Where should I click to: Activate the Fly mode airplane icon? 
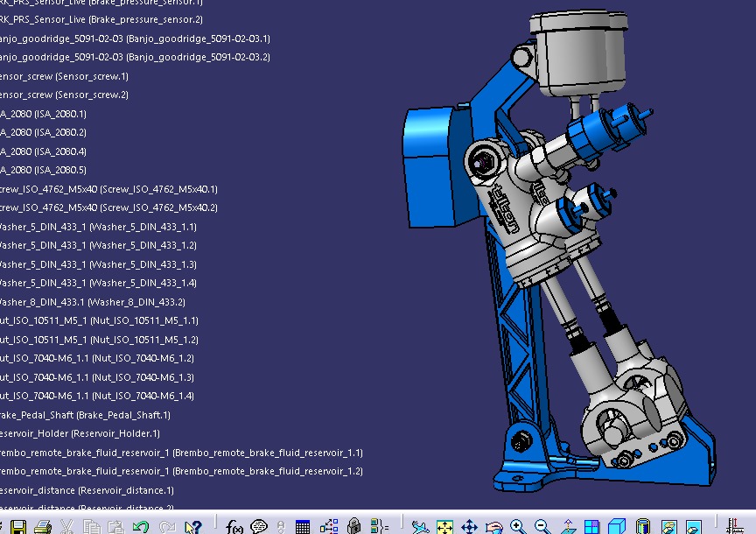[420, 527]
